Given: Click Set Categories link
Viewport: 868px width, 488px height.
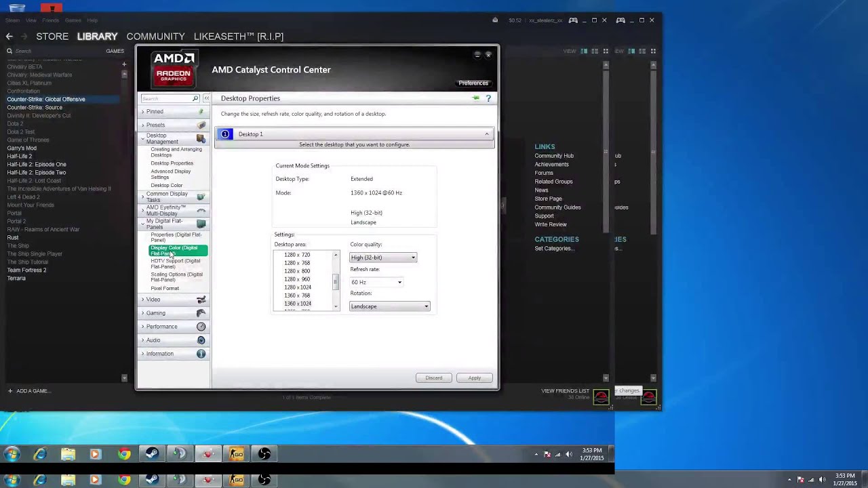Looking at the screenshot, I should click(554, 249).
